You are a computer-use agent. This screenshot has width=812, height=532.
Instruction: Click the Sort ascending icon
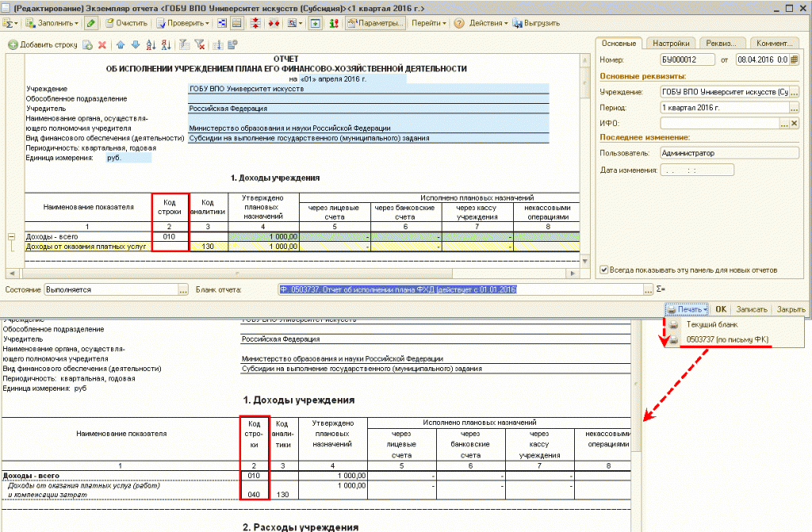151,45
